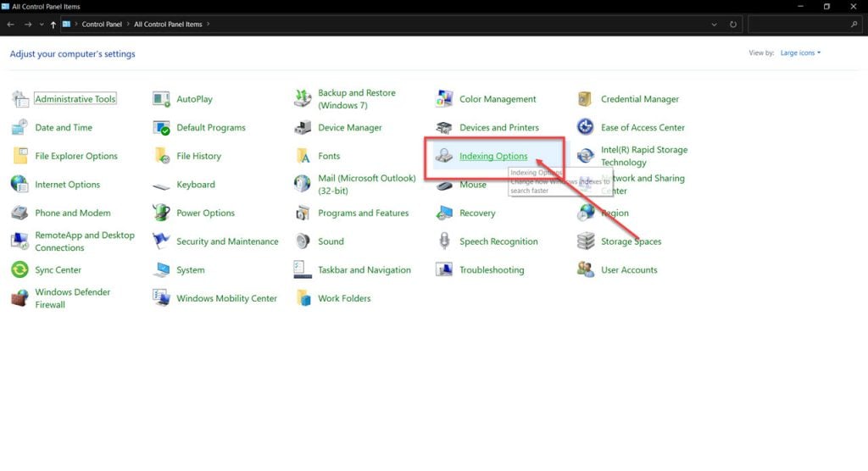This screenshot has height=471, width=868.
Task: Open the Phone and Modem icon
Action: tap(20, 213)
